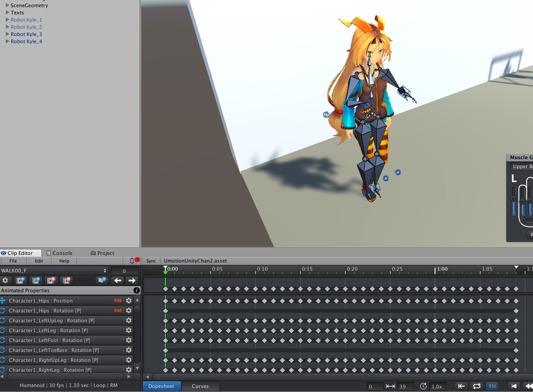Switch to Dopesheet view
Image resolution: width=533 pixels, height=392 pixels.
pos(161,386)
